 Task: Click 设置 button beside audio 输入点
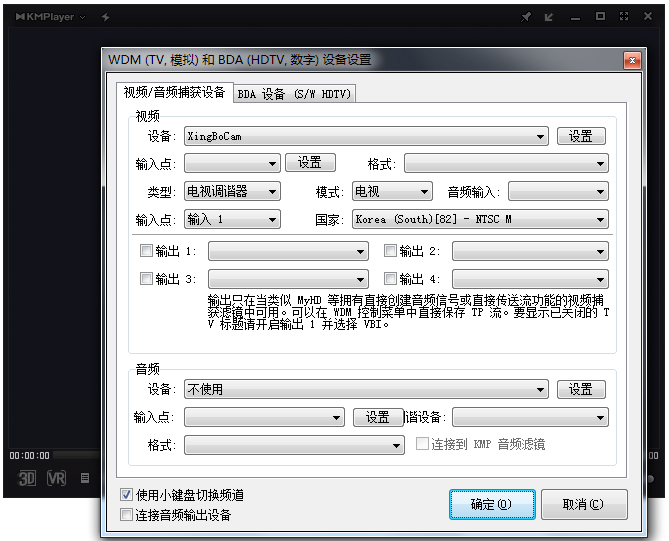pyautogui.click(x=378, y=417)
